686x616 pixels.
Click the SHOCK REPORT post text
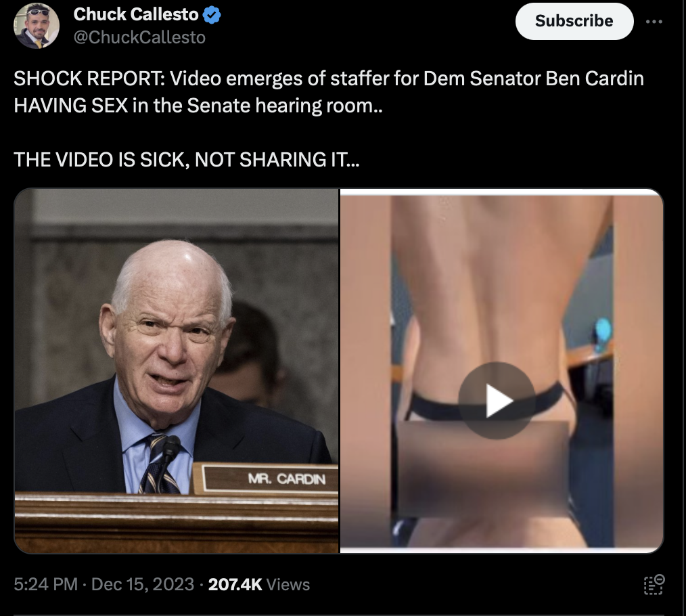point(329,79)
